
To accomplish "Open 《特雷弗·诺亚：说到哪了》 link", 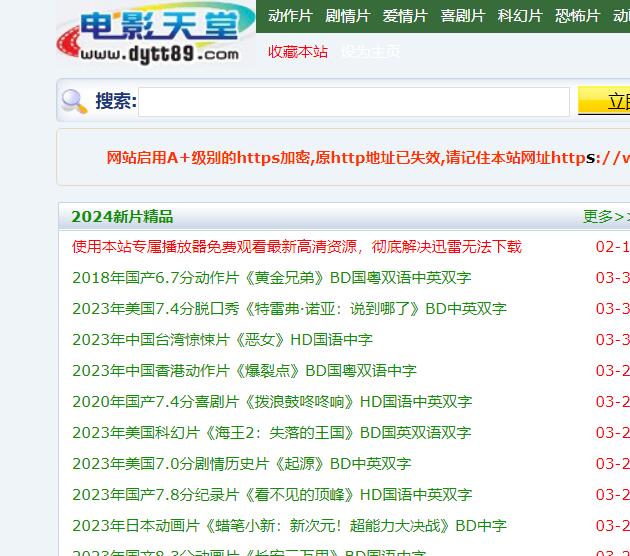I will [289, 309].
